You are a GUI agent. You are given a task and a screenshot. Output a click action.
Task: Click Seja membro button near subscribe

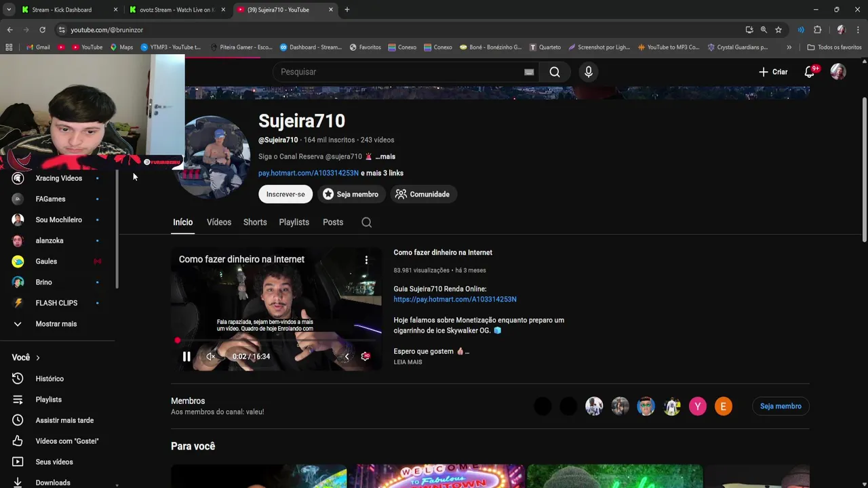coord(351,195)
